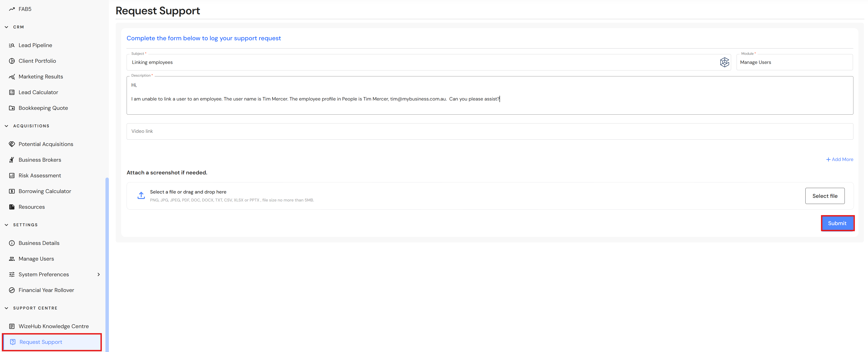Open Manage Users menu item
868x352 pixels.
click(36, 259)
